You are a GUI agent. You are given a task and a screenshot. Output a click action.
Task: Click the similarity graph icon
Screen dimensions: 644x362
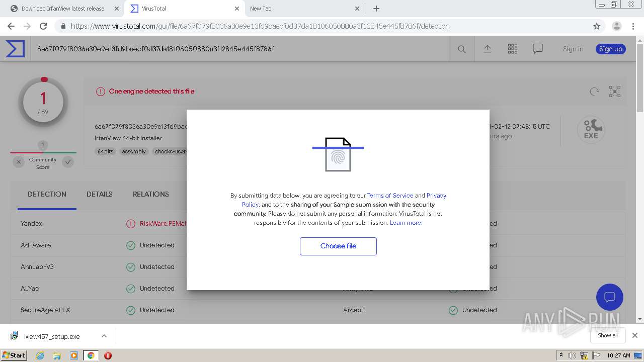615,92
